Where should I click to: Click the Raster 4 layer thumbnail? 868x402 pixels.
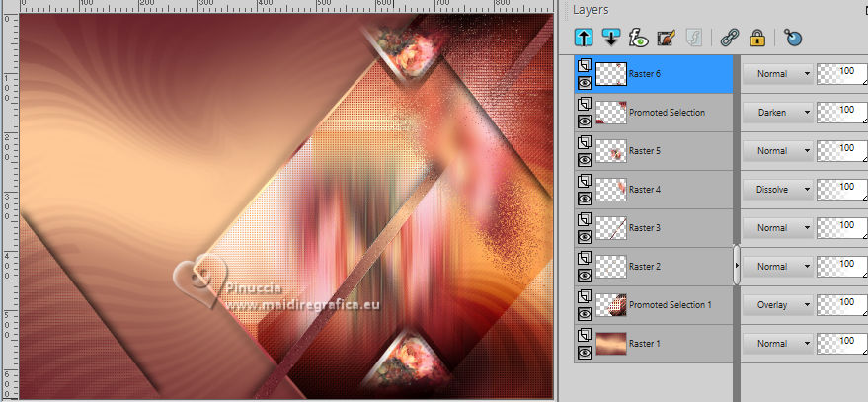611,190
